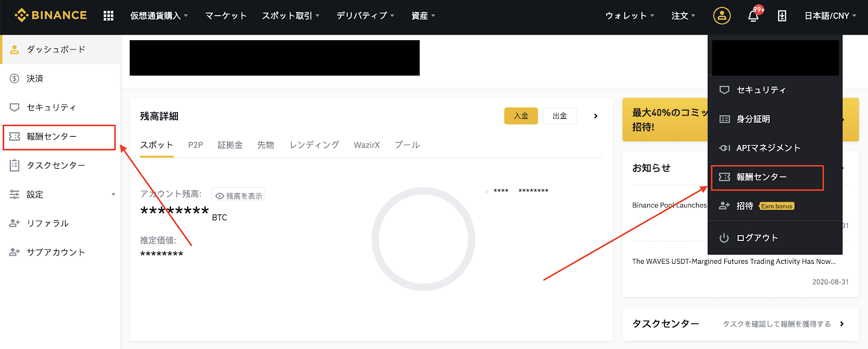The width and height of the screenshot is (868, 349).
Task: Open セキュリティ in the left sidebar
Action: 60,107
